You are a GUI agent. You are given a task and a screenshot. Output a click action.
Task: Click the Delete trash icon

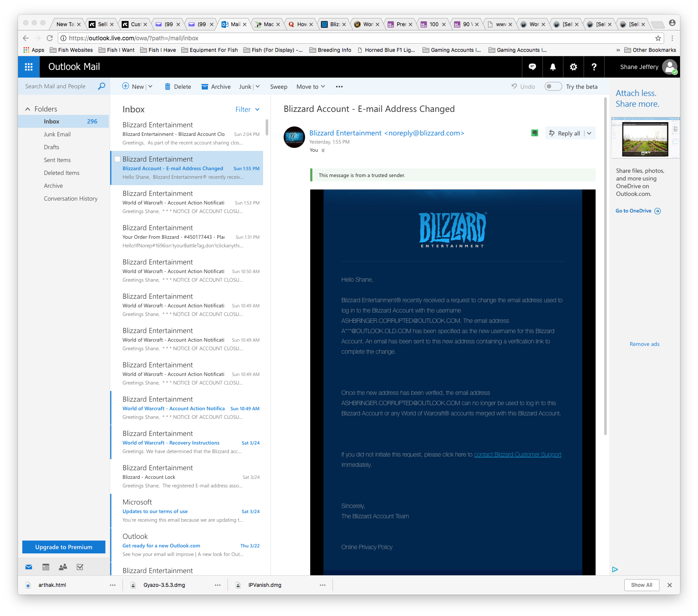[x=168, y=87]
